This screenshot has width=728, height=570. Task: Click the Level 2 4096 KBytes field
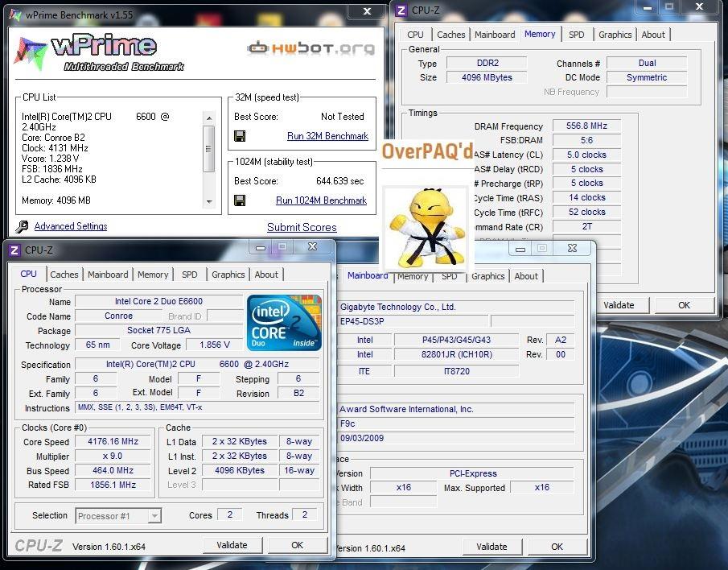coord(240,470)
